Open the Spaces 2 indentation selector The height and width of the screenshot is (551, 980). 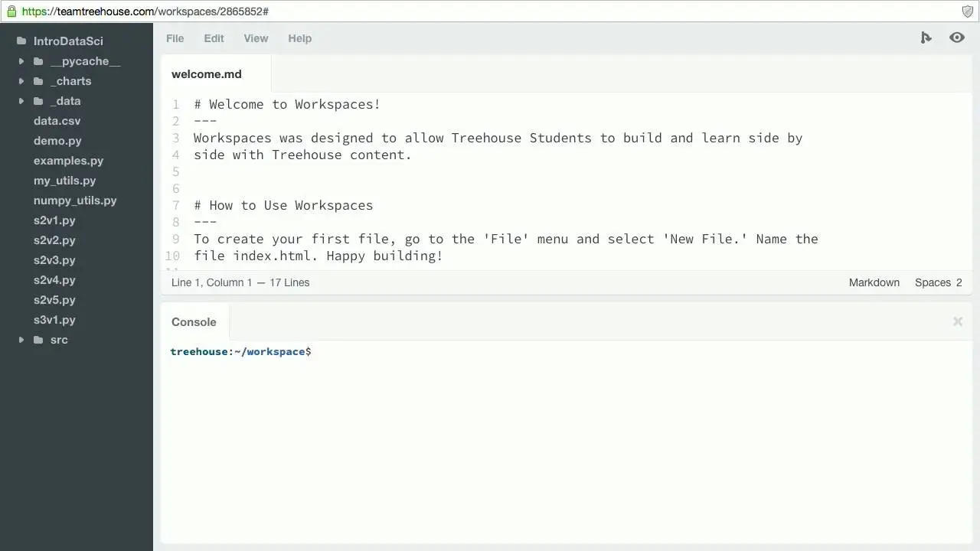pos(938,282)
